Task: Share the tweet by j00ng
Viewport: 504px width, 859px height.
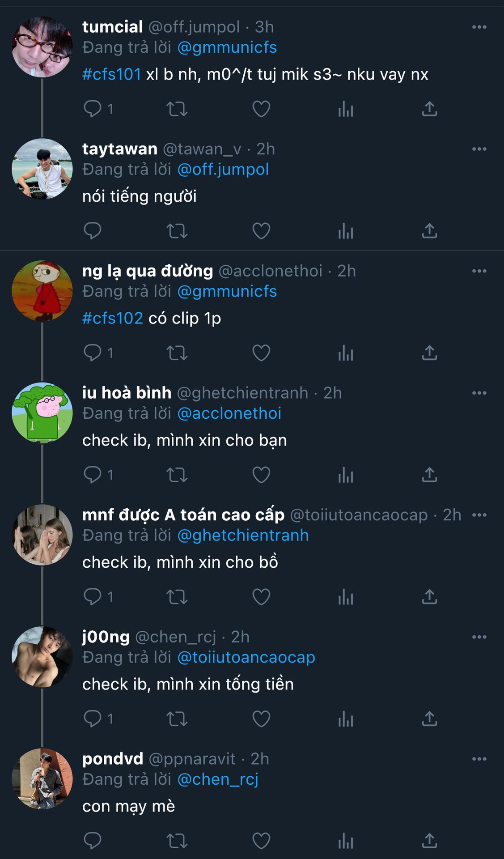Action: click(429, 719)
